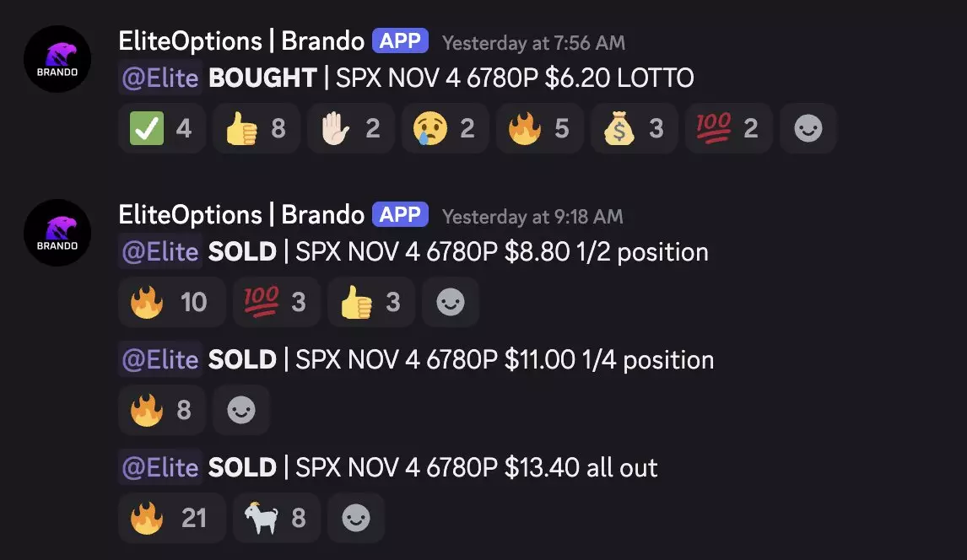The width and height of the screenshot is (967, 560).
Task: Add a reaction to the BOUGHT message
Action: pos(808,128)
